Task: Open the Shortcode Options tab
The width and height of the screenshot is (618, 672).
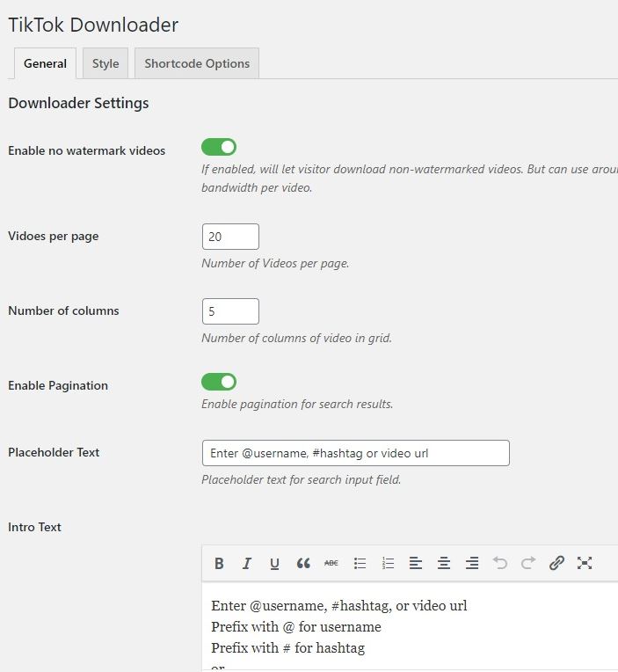Action: (197, 63)
